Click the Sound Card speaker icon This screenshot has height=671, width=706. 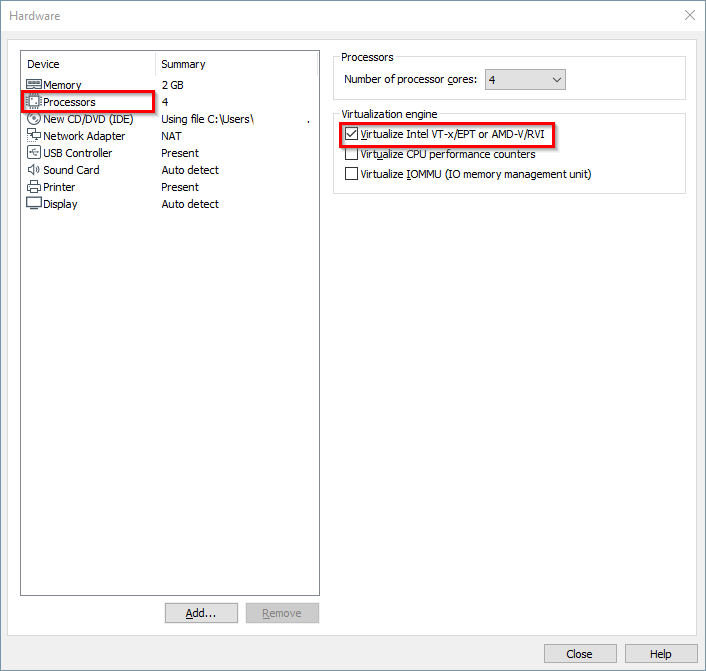34,169
